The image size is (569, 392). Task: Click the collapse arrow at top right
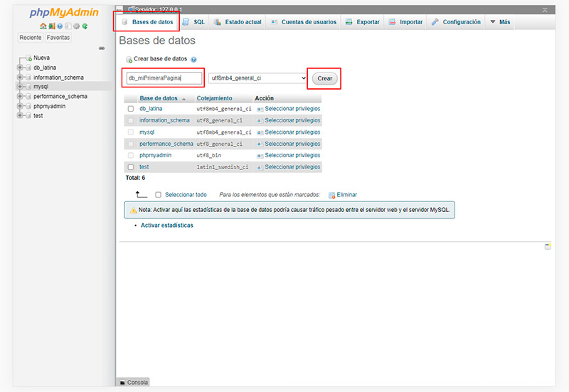pyautogui.click(x=545, y=10)
